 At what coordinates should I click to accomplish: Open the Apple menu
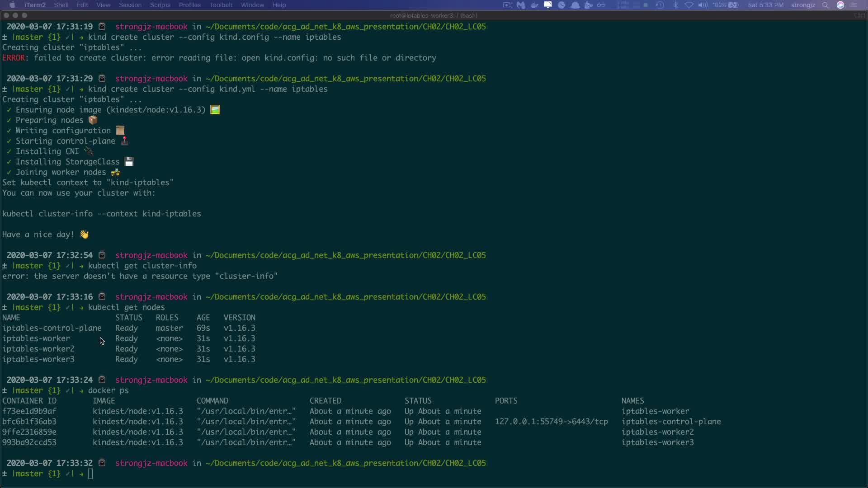[12, 5]
